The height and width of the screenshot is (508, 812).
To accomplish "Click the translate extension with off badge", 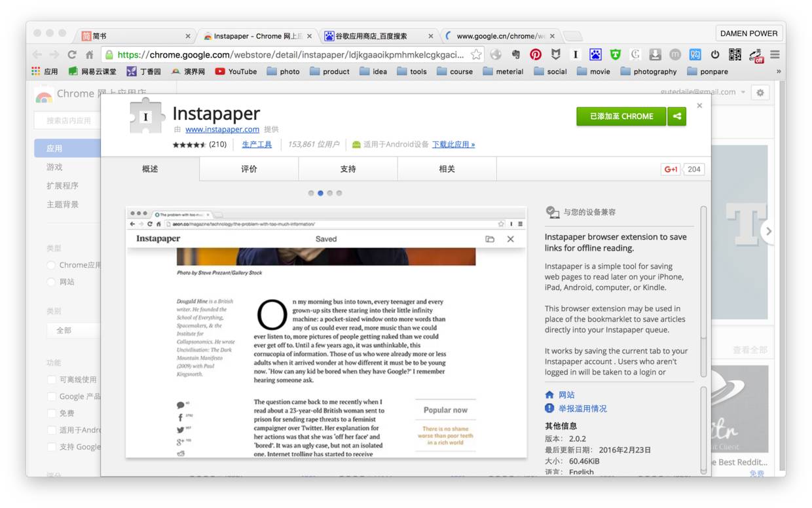I will point(756,55).
